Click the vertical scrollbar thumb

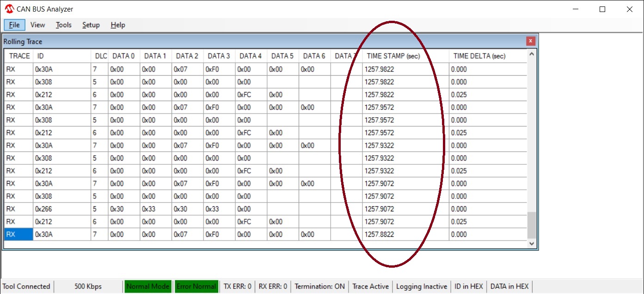tap(532, 225)
